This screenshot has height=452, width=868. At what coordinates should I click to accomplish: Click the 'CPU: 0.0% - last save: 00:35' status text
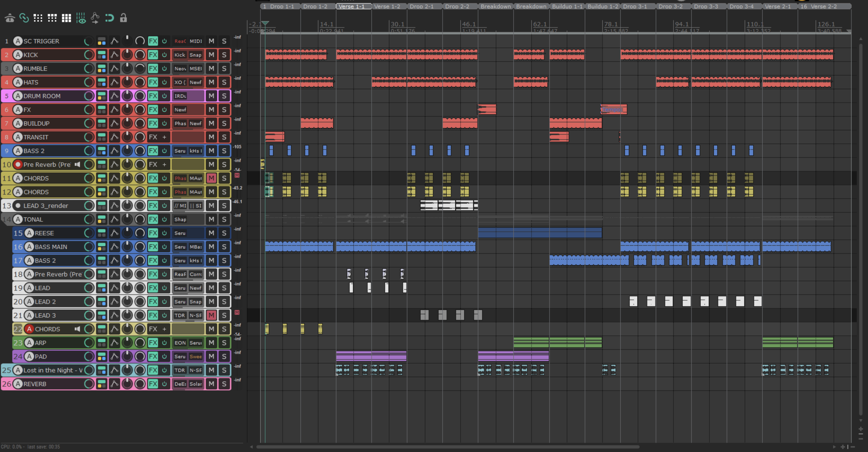30,447
